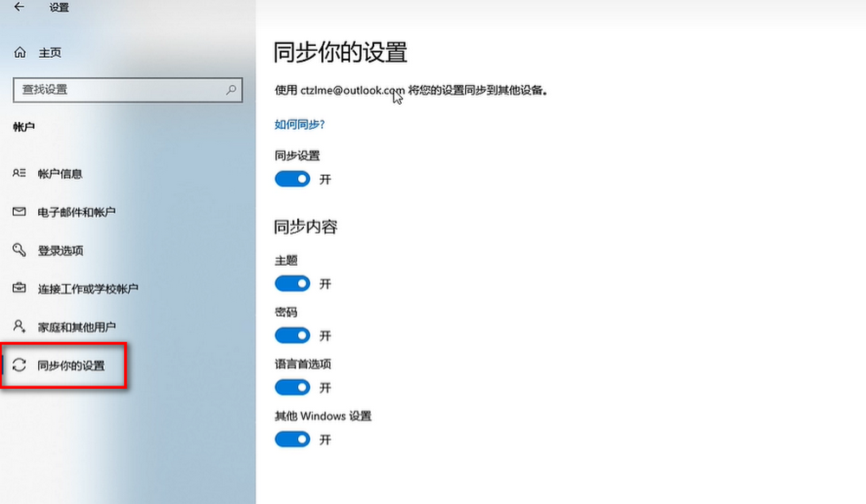
Task: Open 家庭和其他用户 settings
Action: (x=76, y=327)
